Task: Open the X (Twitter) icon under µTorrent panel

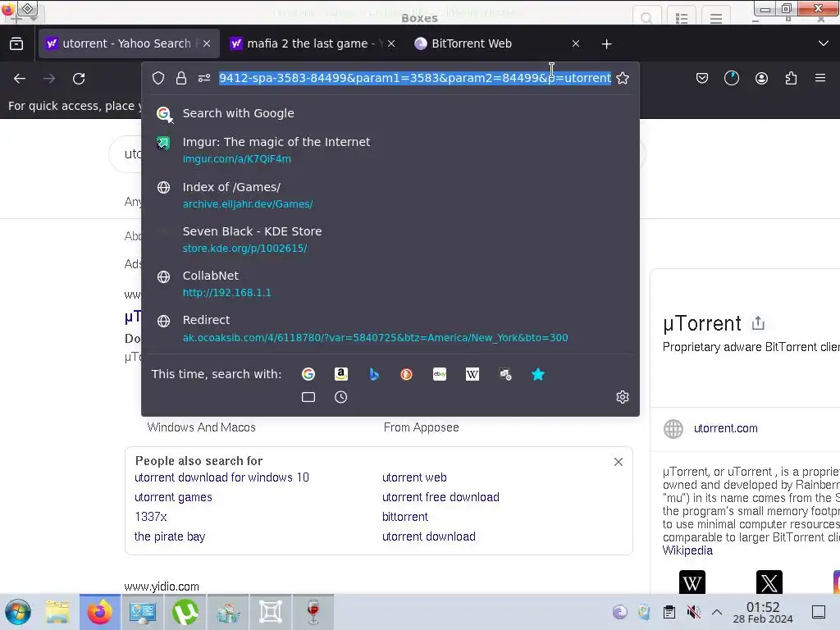Action: pos(769,582)
